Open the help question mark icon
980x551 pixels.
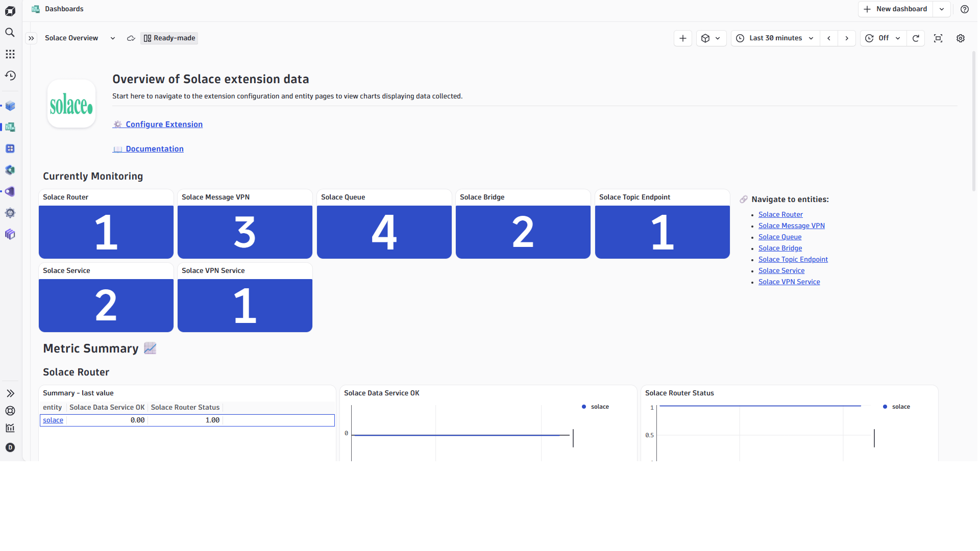(964, 9)
